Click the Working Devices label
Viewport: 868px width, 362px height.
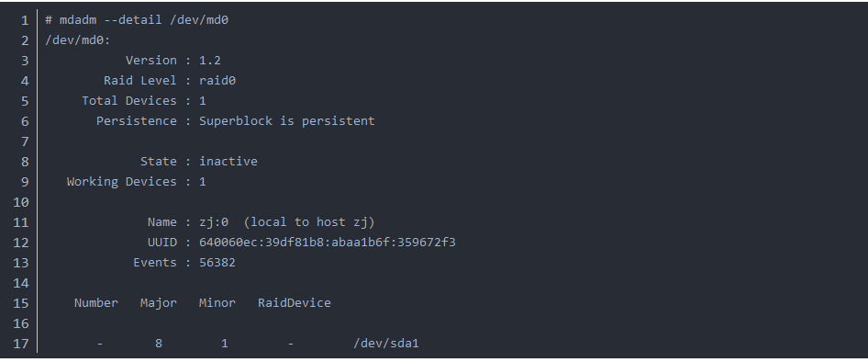pos(122,182)
